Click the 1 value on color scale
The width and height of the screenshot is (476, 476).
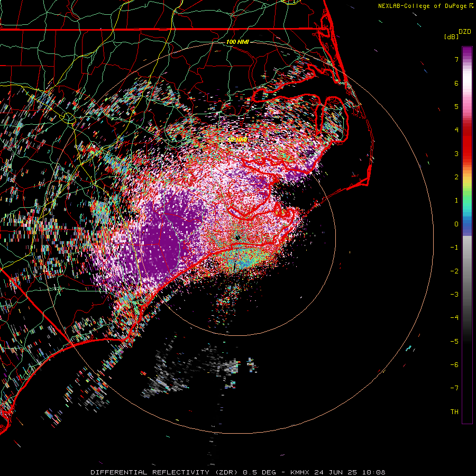(456, 200)
